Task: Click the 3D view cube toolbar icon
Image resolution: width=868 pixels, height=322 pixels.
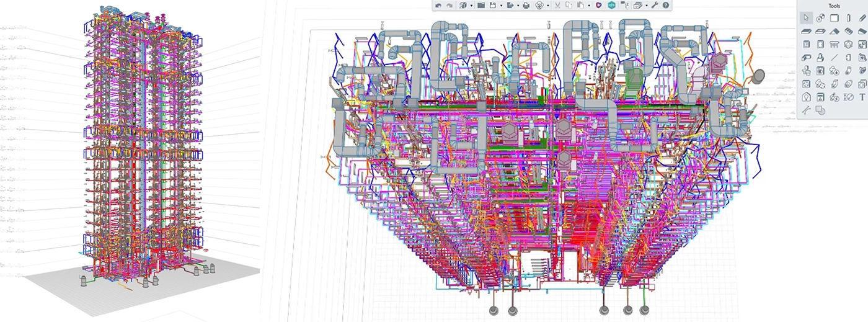Action: [463, 6]
